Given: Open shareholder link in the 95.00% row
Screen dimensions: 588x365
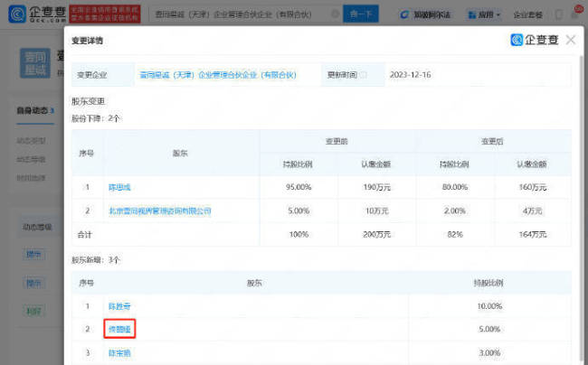Looking at the screenshot, I should pos(119,187).
